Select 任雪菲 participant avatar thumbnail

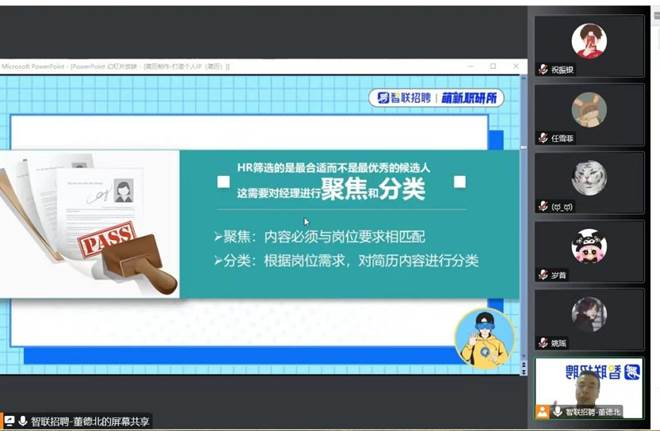589,110
